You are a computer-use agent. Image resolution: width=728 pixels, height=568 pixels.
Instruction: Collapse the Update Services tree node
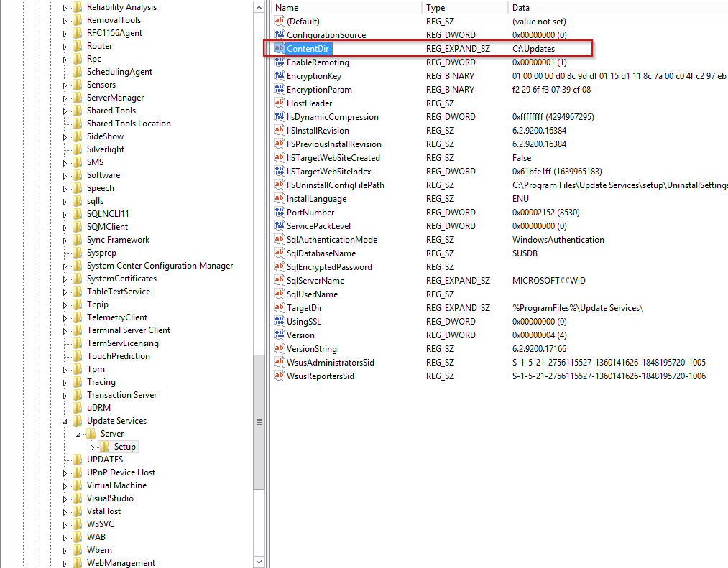click(x=65, y=422)
